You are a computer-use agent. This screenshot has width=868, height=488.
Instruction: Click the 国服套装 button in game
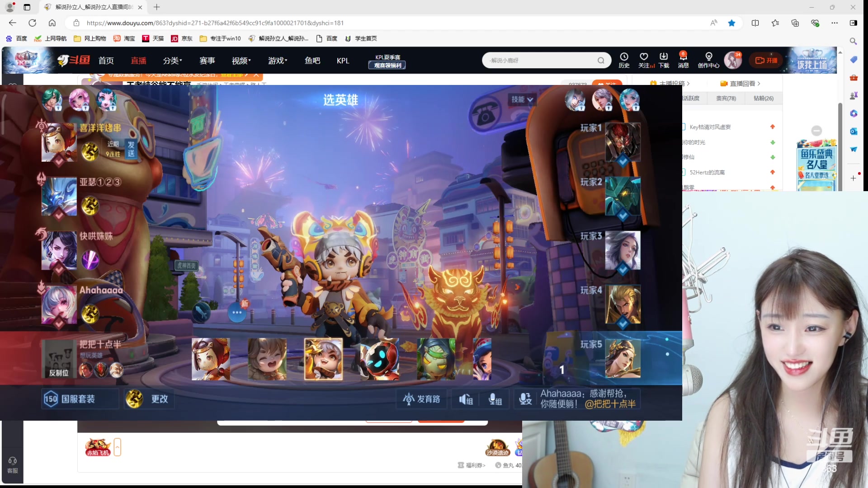[x=80, y=399]
